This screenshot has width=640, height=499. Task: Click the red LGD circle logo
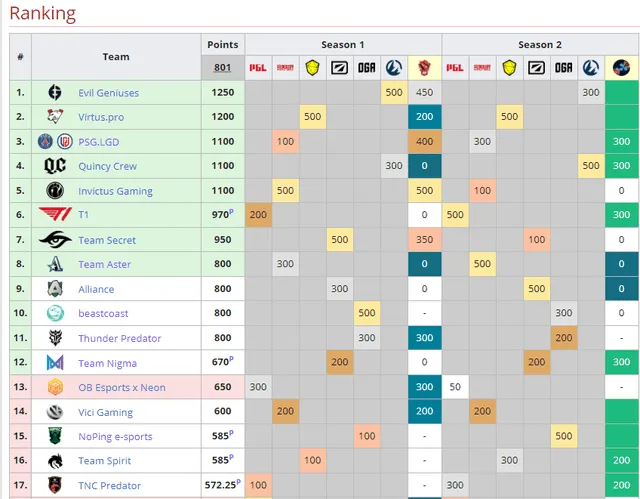coord(64,142)
